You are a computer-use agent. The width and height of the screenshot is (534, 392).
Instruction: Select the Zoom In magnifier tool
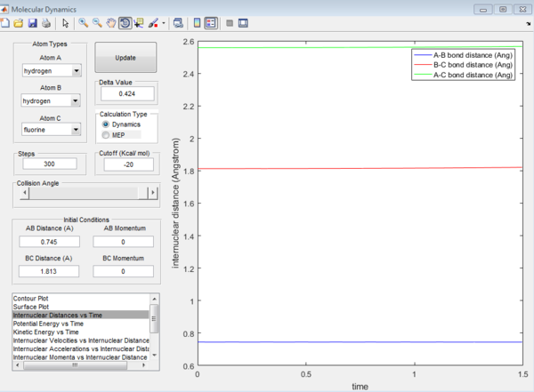point(83,23)
